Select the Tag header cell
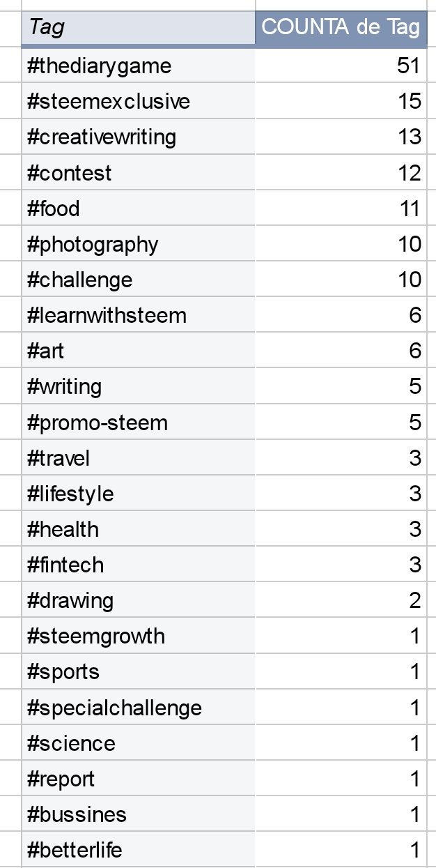 pyautogui.click(x=138, y=28)
